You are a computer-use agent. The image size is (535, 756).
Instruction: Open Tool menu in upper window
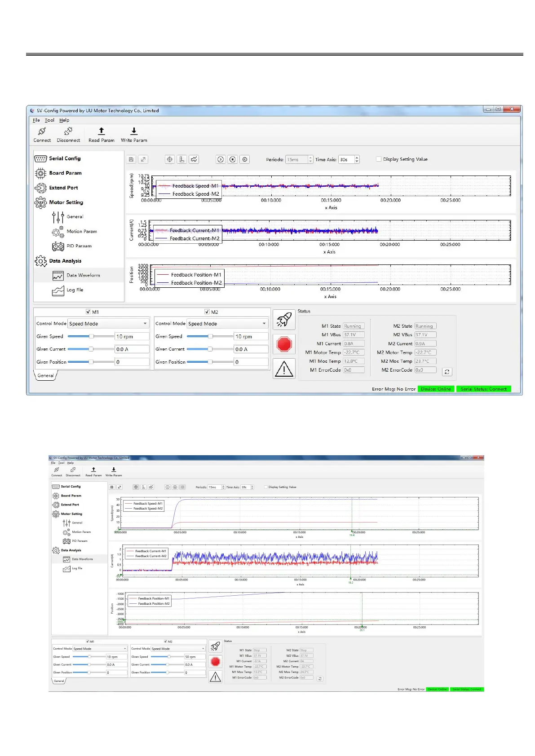pyautogui.click(x=49, y=120)
